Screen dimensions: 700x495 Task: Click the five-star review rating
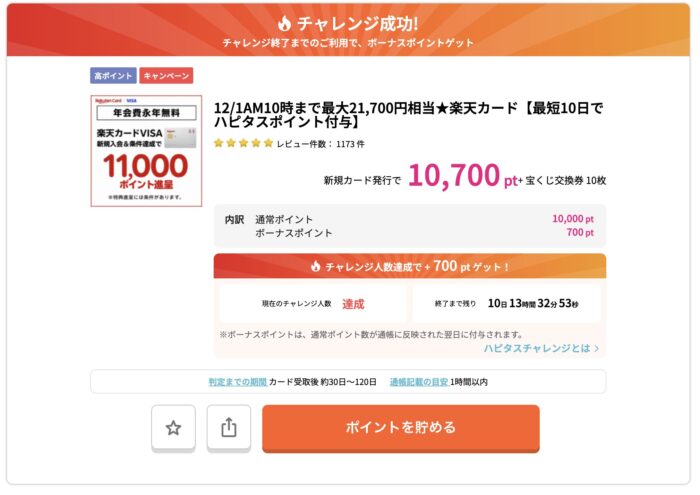coord(243,143)
